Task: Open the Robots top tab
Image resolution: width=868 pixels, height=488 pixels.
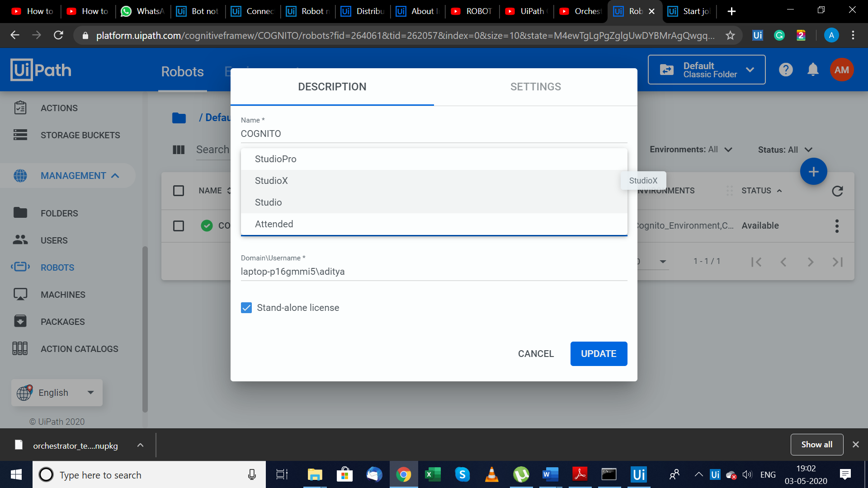Action: coord(182,71)
